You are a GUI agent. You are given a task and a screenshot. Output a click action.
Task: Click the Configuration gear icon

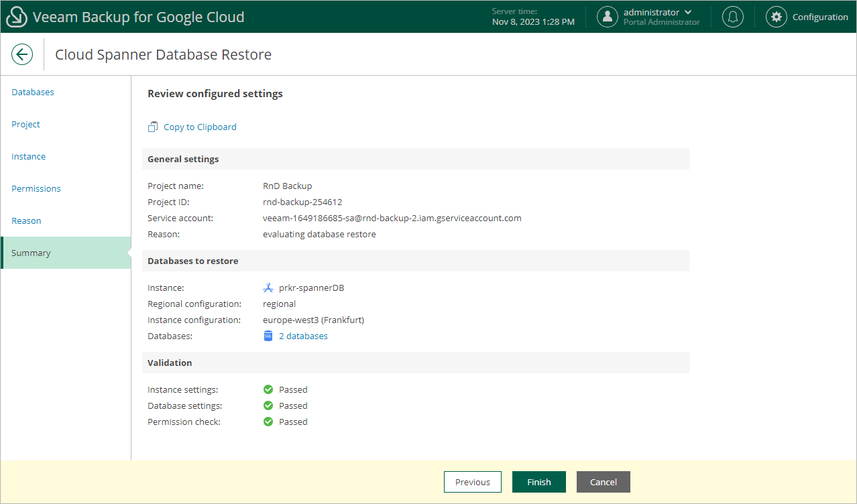pyautogui.click(x=777, y=17)
